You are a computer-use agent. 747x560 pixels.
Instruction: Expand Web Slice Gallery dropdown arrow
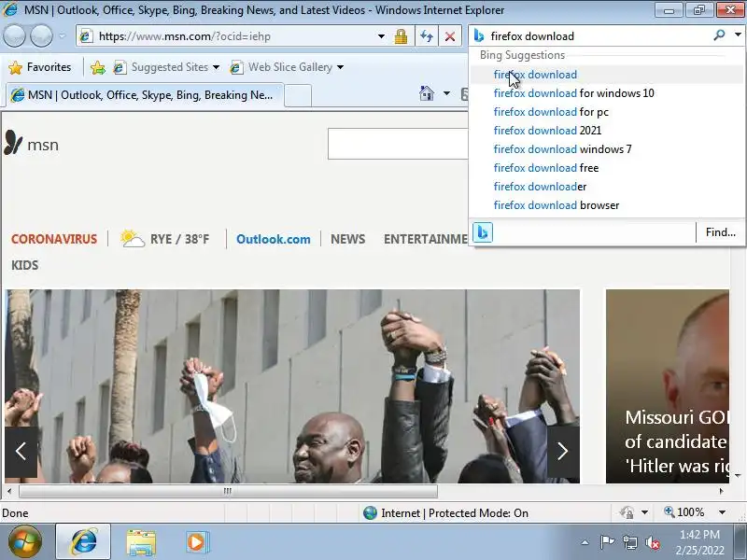click(340, 67)
